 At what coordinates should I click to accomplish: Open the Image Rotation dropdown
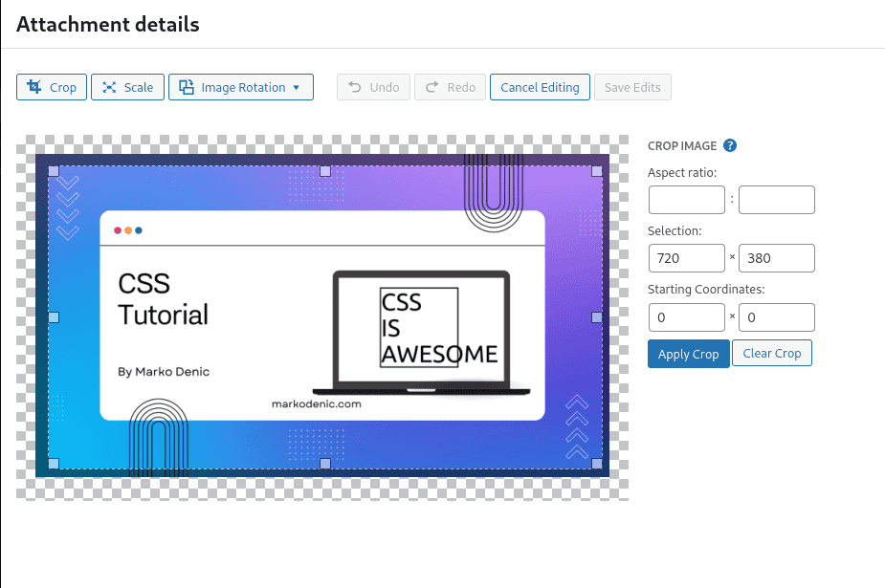[241, 87]
